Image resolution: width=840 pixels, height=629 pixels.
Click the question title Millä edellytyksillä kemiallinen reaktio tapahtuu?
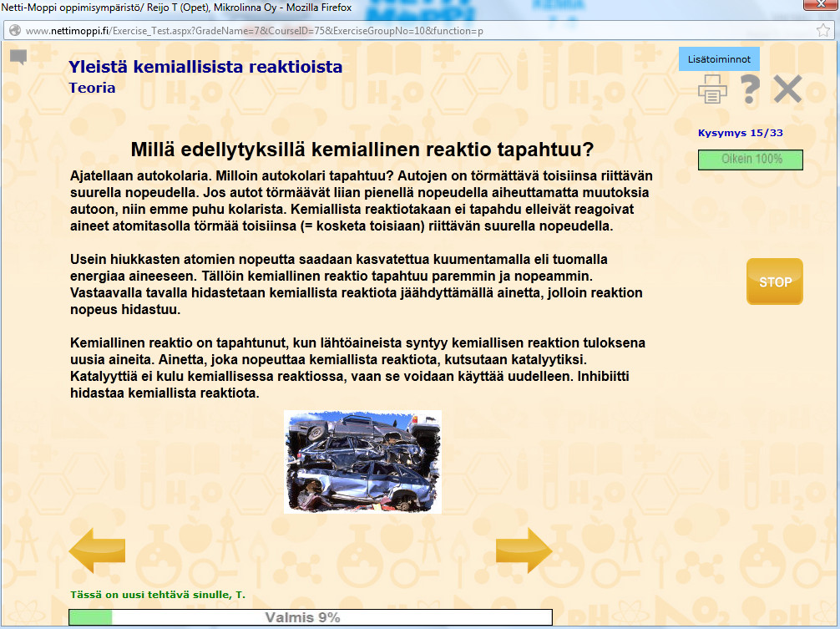pyautogui.click(x=362, y=149)
